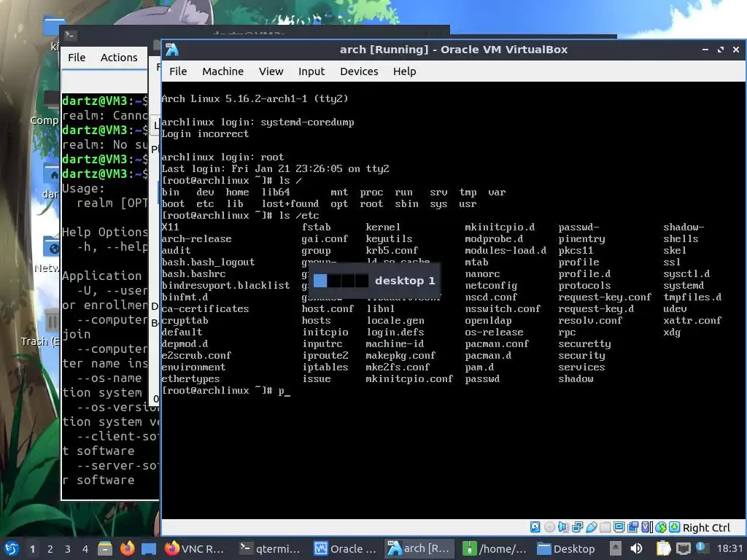Open the File menu in the qterminal window
This screenshot has width=747, height=560.
(x=76, y=58)
